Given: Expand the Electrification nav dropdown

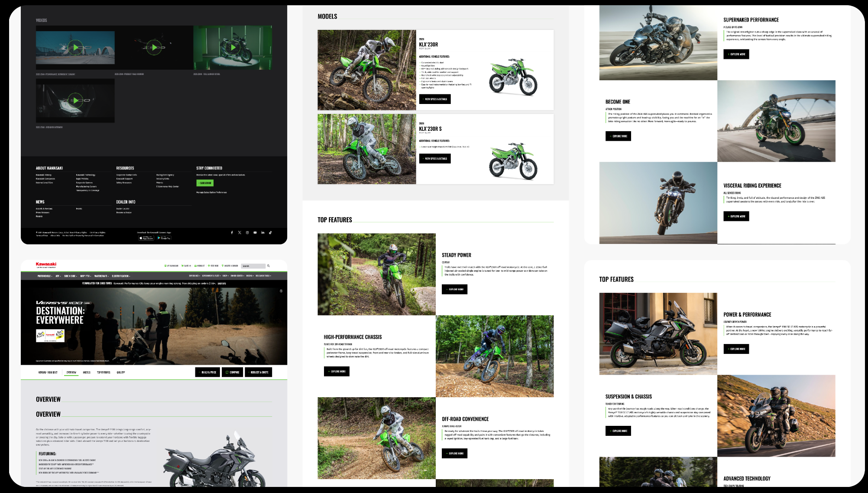Looking at the screenshot, I should pos(121,276).
